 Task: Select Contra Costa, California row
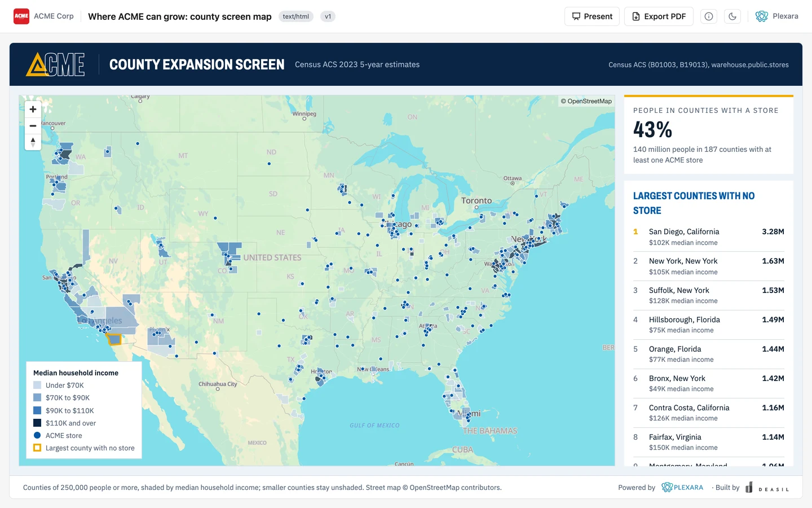(709, 413)
